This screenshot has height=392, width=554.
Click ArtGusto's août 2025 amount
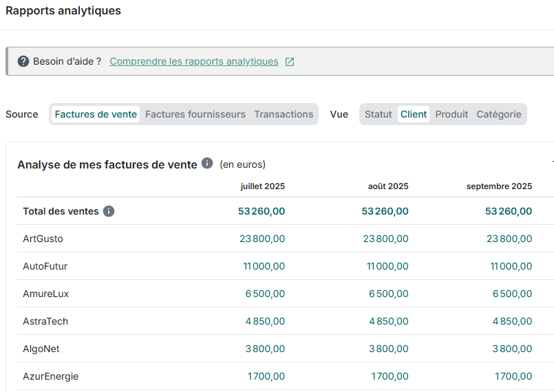385,239
